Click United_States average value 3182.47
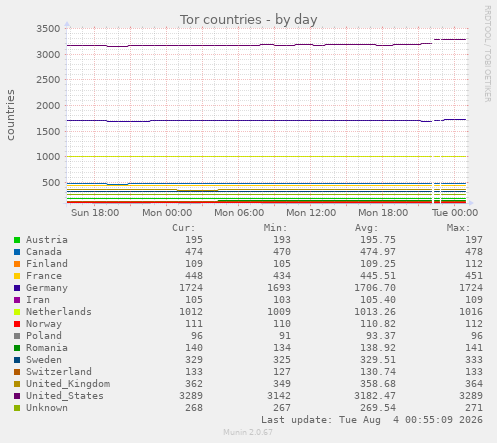The image size is (497, 443). coord(375,396)
